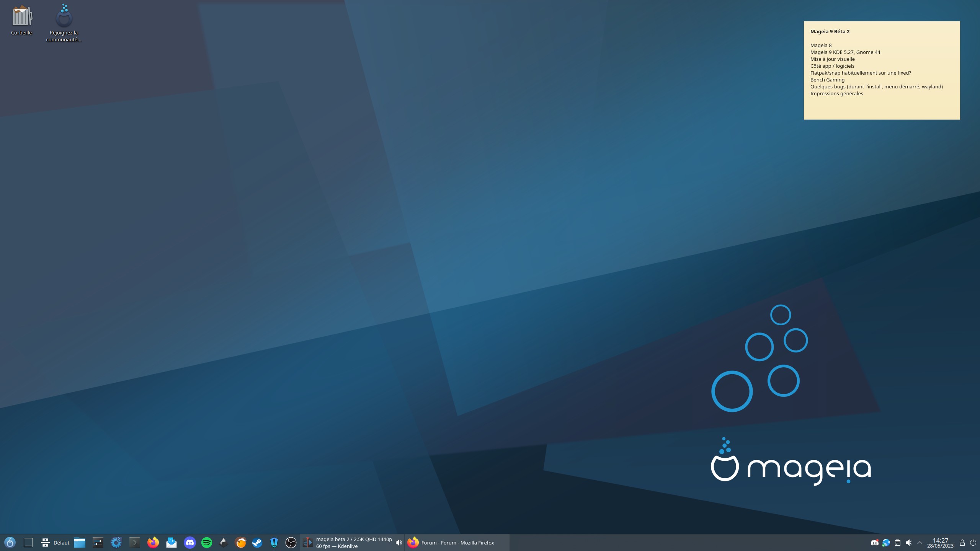Launch Discord from the panel
Image resolution: width=980 pixels, height=551 pixels.
click(189, 543)
